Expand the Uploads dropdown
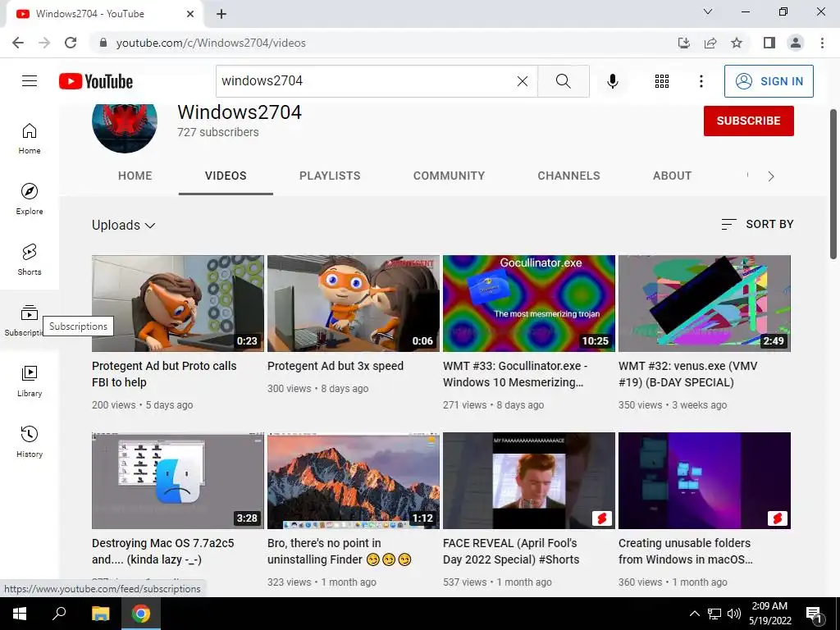Image resolution: width=840 pixels, height=630 pixels. [124, 225]
